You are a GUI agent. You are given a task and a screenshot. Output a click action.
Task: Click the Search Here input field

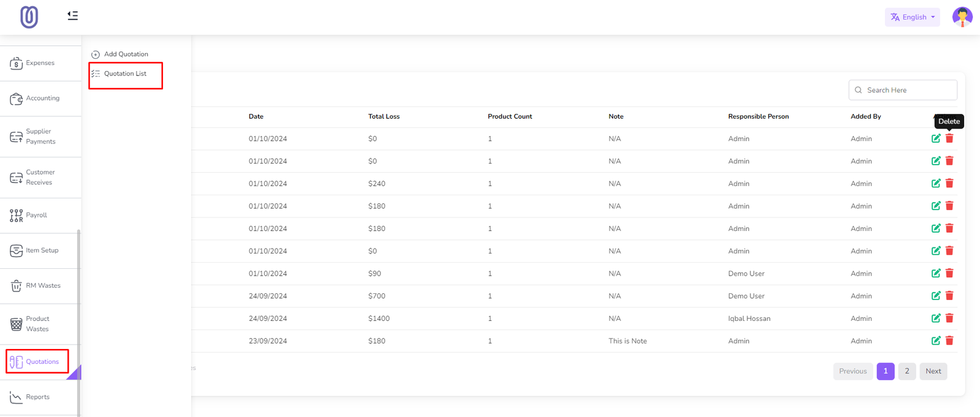909,90
